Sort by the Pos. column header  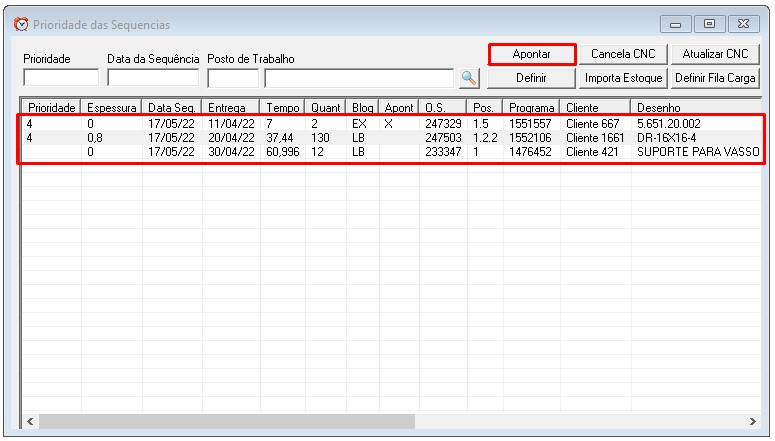tap(485, 107)
